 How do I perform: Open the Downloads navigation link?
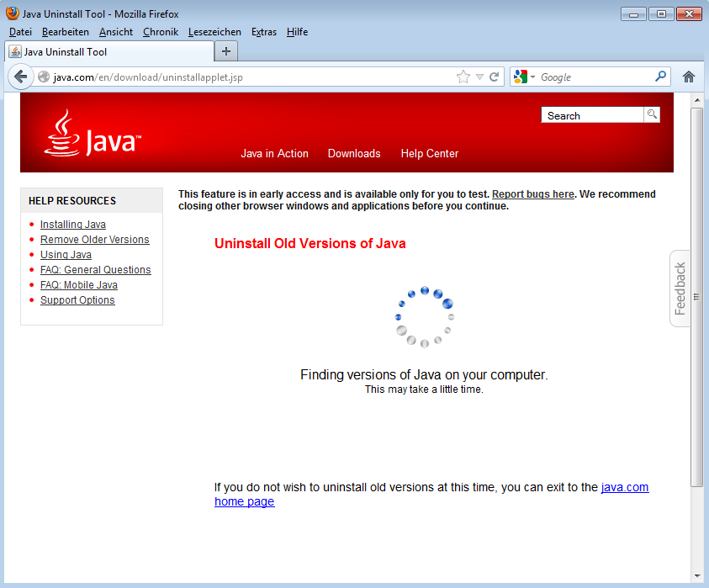354,153
